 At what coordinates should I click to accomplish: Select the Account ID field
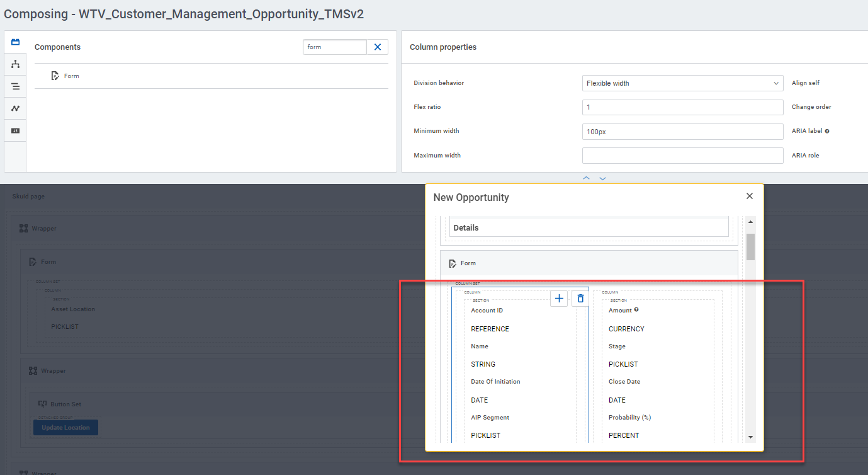point(487,311)
